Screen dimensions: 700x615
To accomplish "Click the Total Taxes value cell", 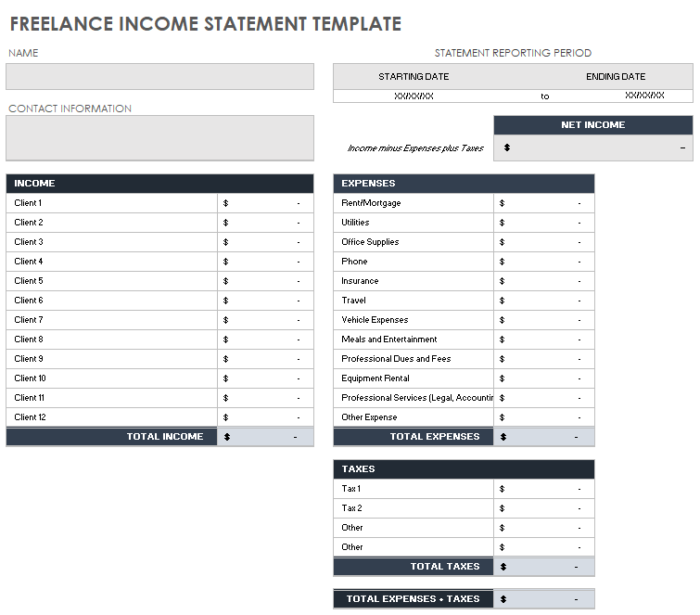I will coord(543,567).
